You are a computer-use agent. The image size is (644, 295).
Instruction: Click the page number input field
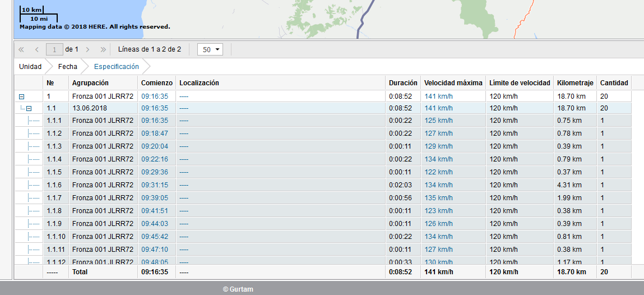(x=54, y=49)
